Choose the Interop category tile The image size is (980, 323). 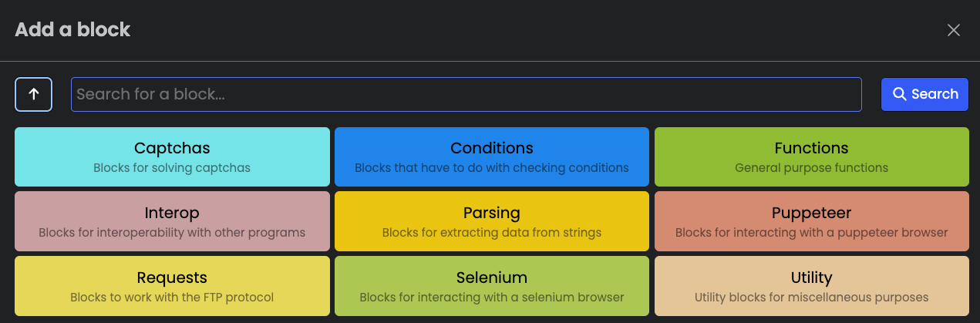point(172,221)
